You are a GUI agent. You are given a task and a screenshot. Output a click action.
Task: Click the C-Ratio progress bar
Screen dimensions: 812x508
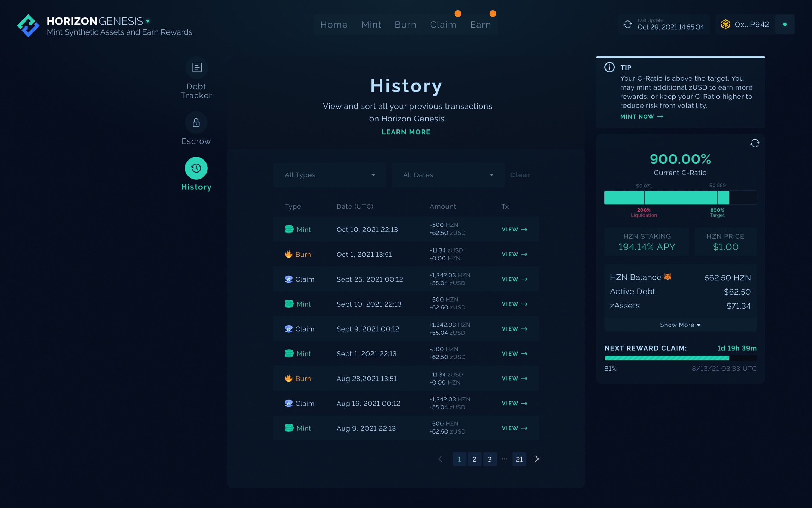click(680, 198)
